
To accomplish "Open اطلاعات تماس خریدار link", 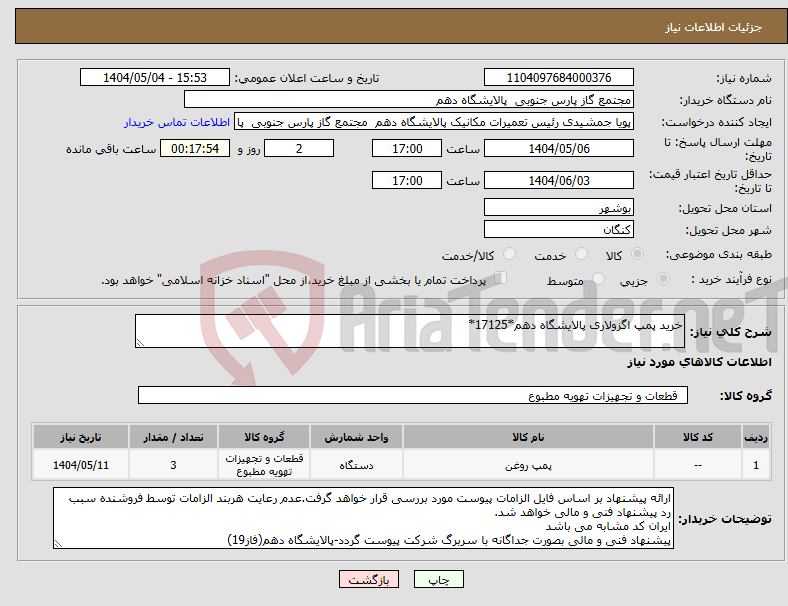I will coord(177,122).
